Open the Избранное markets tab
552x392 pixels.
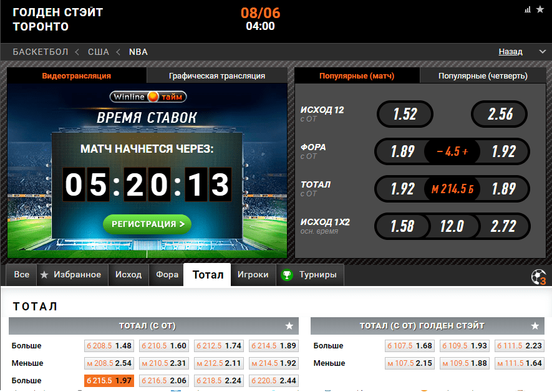tap(72, 274)
